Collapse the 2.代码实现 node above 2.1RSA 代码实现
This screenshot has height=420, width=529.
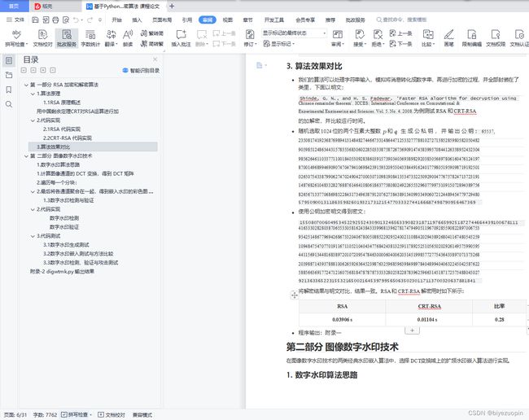33,120
